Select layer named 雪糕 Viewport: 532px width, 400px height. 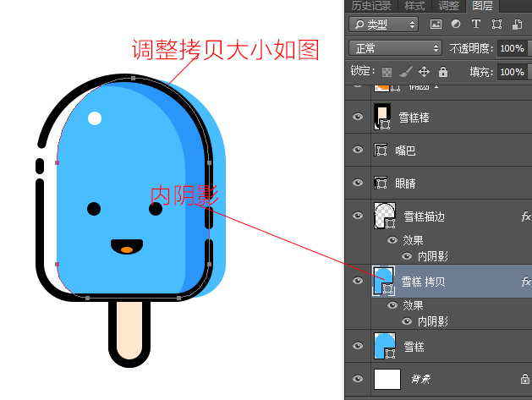pos(414,347)
